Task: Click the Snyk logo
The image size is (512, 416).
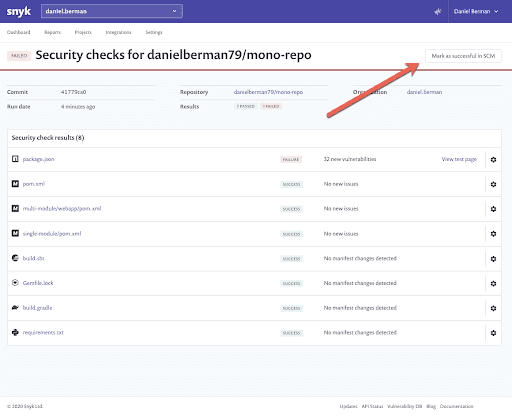Action: (19, 11)
